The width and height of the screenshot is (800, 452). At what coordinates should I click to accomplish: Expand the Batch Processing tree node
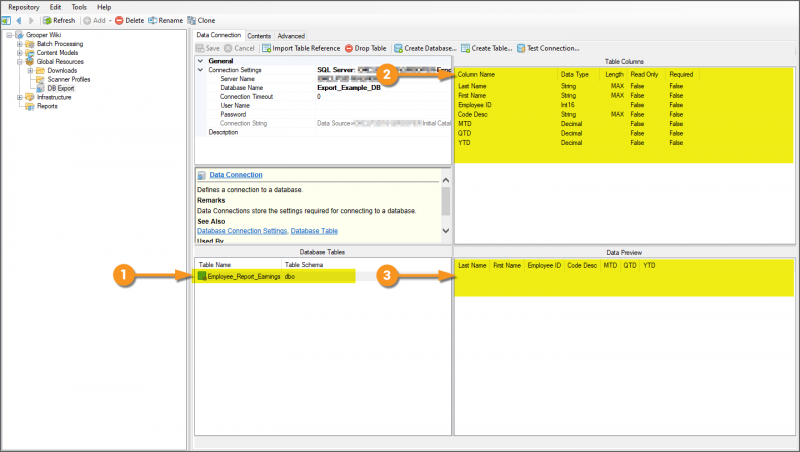pos(19,44)
